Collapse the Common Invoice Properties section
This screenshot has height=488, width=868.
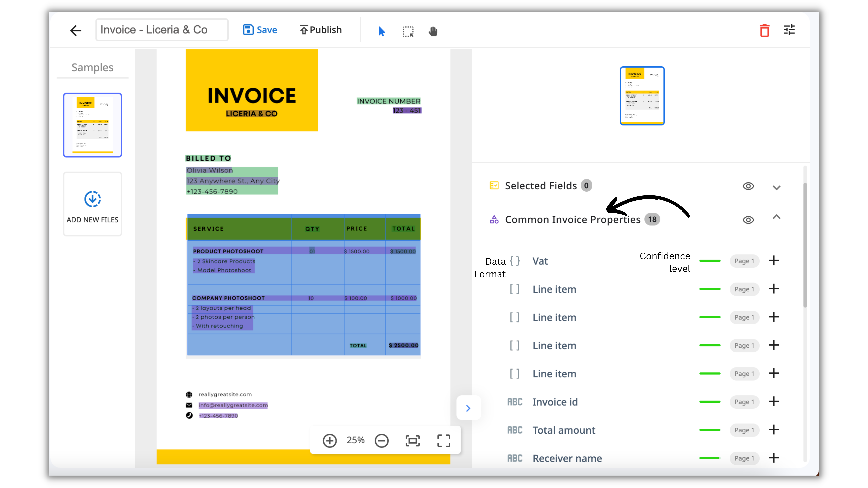click(776, 217)
